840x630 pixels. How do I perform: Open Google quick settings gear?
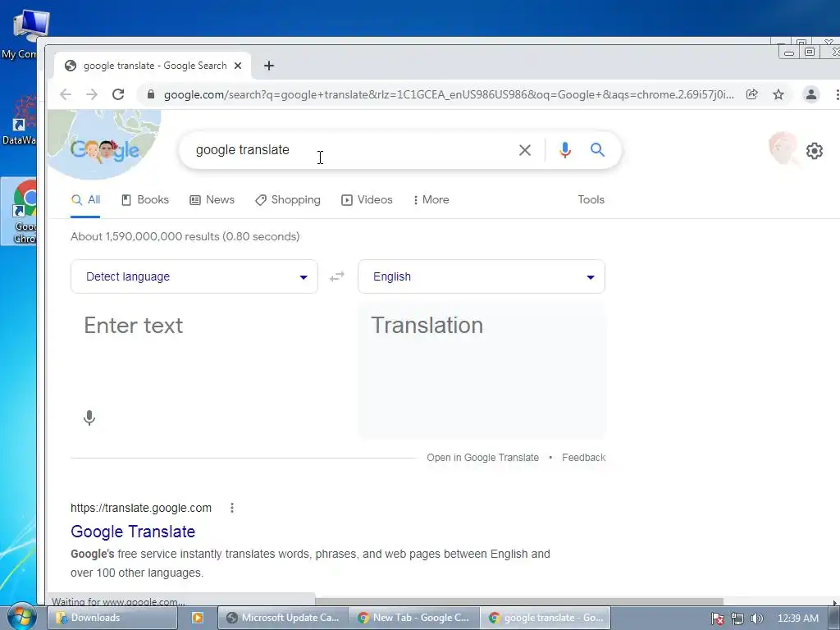(x=815, y=151)
